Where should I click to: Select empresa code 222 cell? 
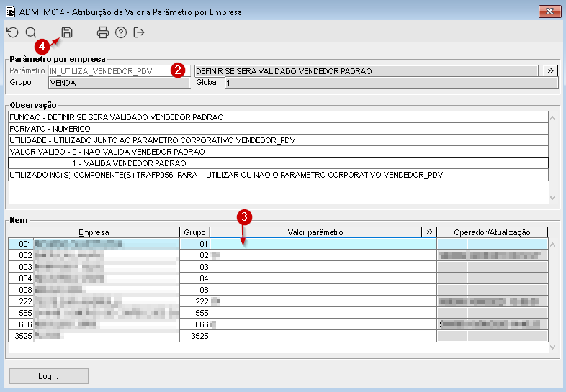pos(21,301)
